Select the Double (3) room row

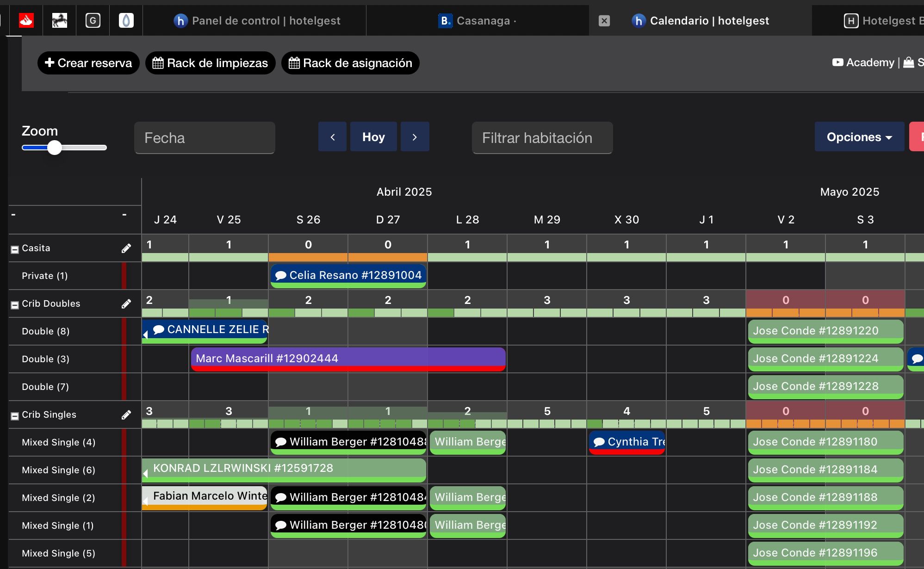[74, 359]
